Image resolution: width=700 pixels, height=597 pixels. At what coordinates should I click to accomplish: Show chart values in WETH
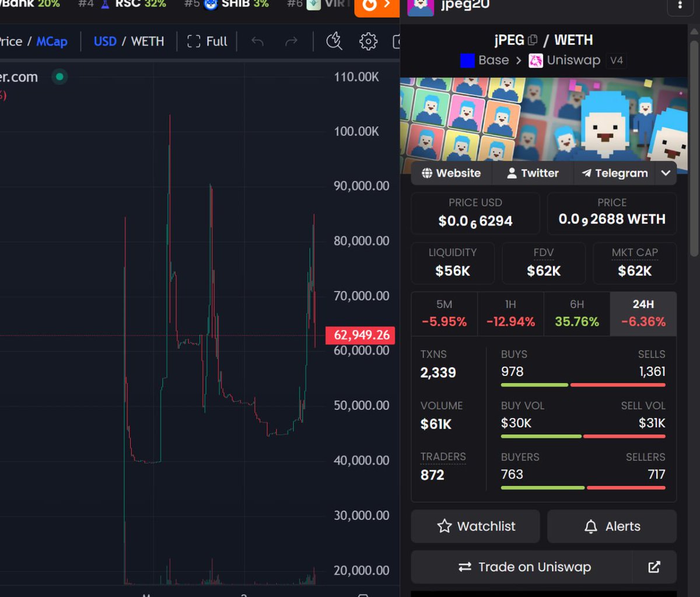coord(148,41)
